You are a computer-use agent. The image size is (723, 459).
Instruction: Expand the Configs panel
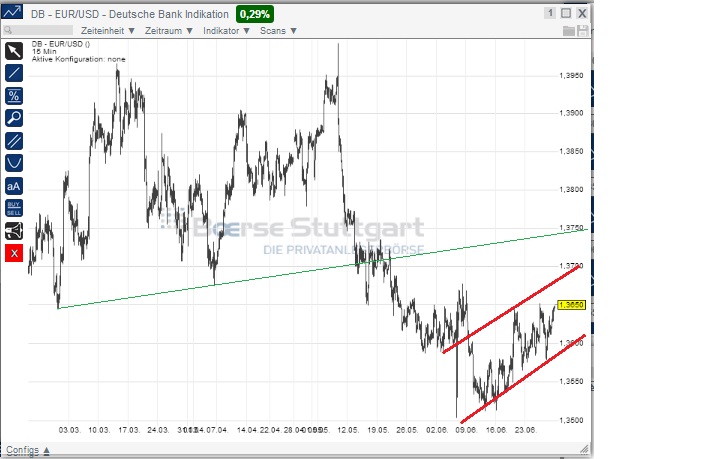tap(28, 450)
